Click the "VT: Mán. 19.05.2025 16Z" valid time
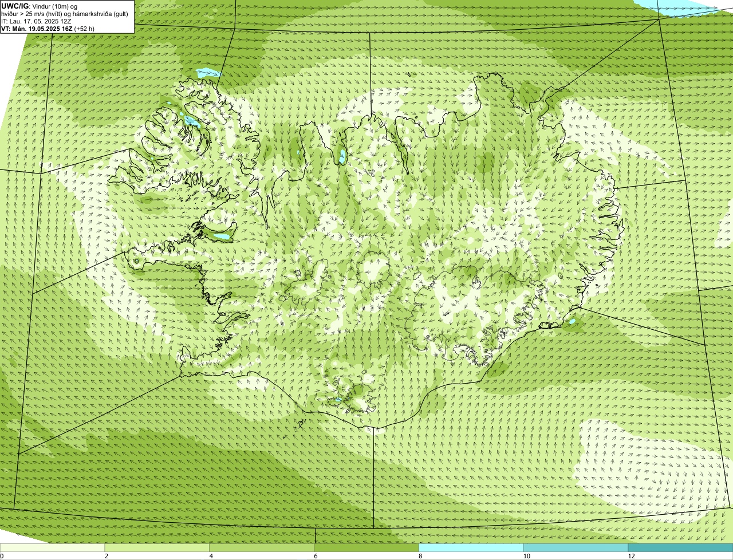Screen dimensions: 733x560 point(37,29)
